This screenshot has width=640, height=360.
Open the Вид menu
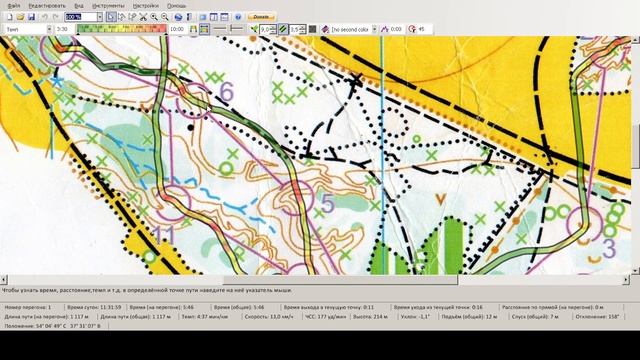79,6
